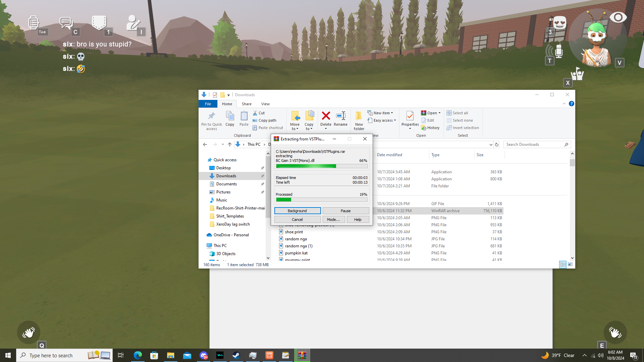Click the WinRAR taskbar icon
The width and height of the screenshot is (644, 362).
click(x=302, y=355)
